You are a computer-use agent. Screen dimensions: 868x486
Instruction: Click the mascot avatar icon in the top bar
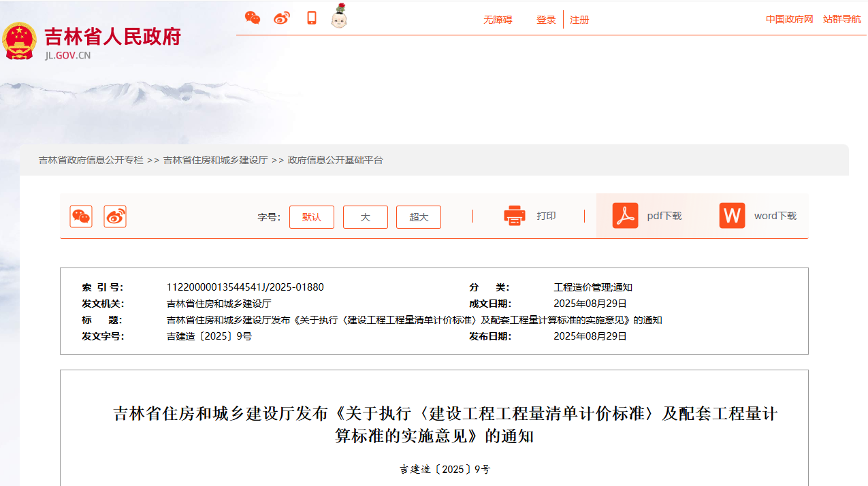[x=338, y=18]
